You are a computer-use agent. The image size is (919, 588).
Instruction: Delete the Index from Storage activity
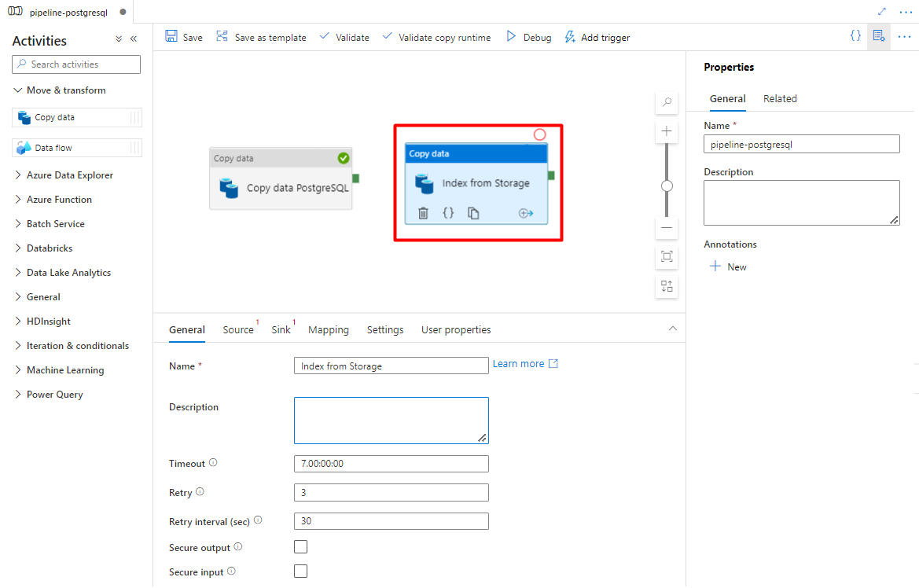(x=423, y=213)
